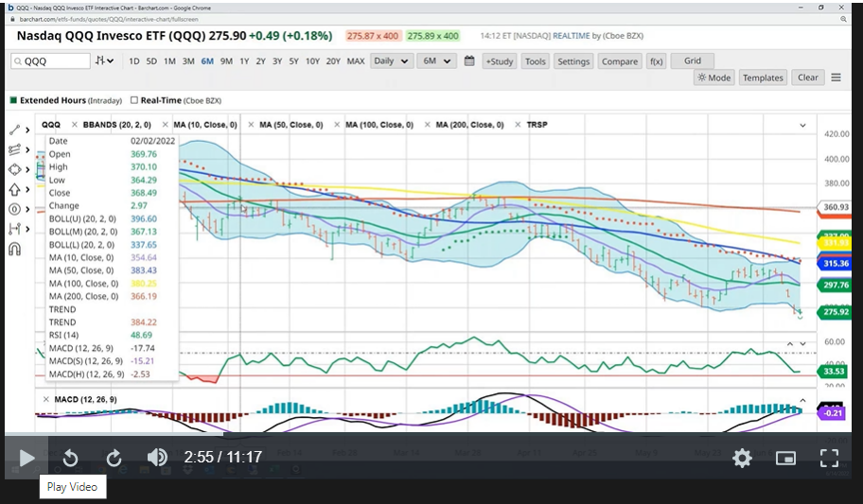Select the 6M time range
This screenshot has width=863, height=504.
(x=207, y=61)
